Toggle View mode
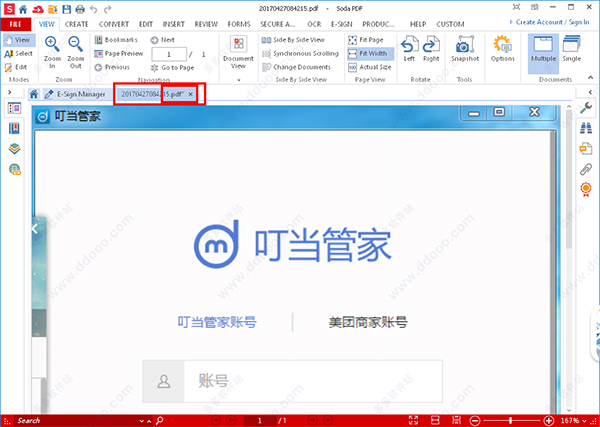The height and width of the screenshot is (427, 600). (x=19, y=40)
